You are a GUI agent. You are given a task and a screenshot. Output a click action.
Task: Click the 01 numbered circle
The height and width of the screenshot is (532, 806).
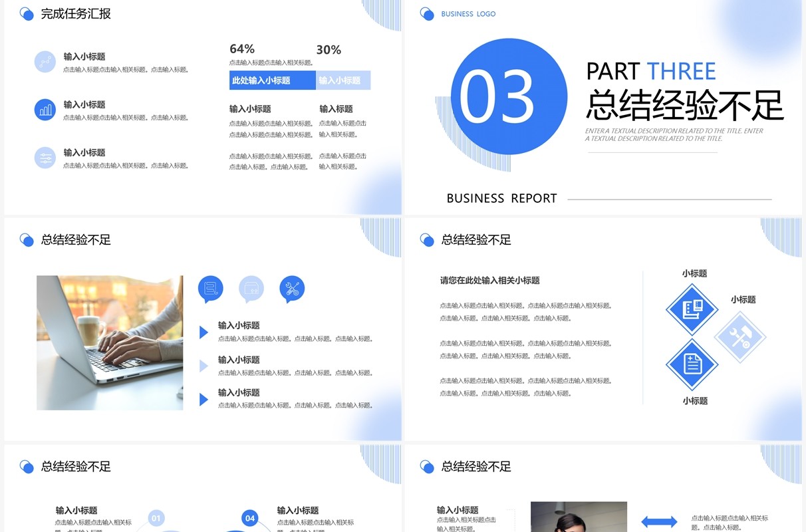coord(156,518)
